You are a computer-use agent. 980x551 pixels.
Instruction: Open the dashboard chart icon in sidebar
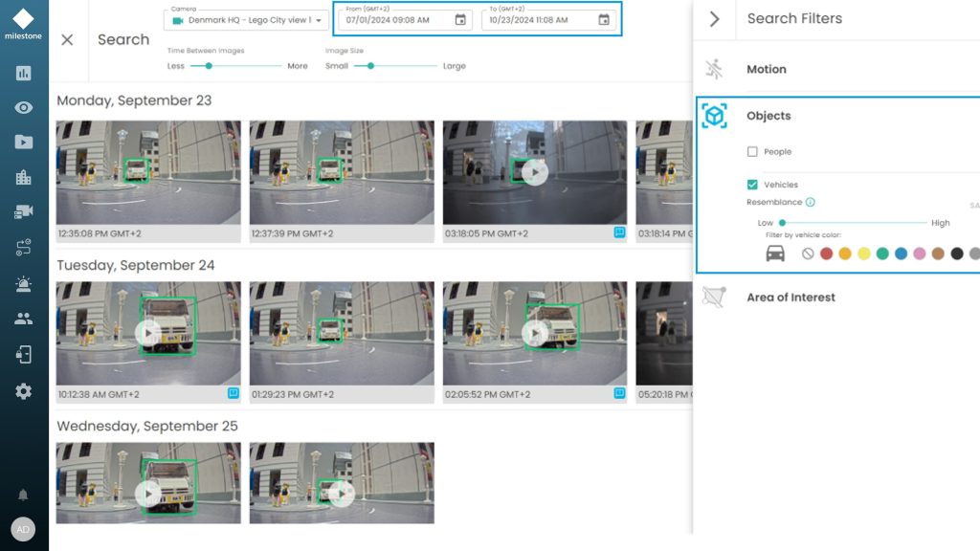point(24,73)
